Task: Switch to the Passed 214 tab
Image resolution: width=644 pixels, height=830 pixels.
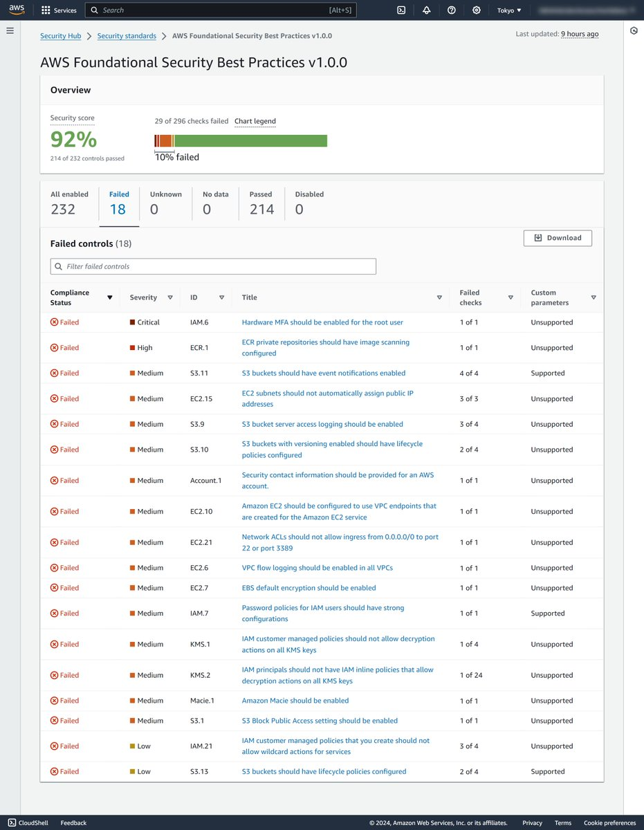Action: [261, 203]
